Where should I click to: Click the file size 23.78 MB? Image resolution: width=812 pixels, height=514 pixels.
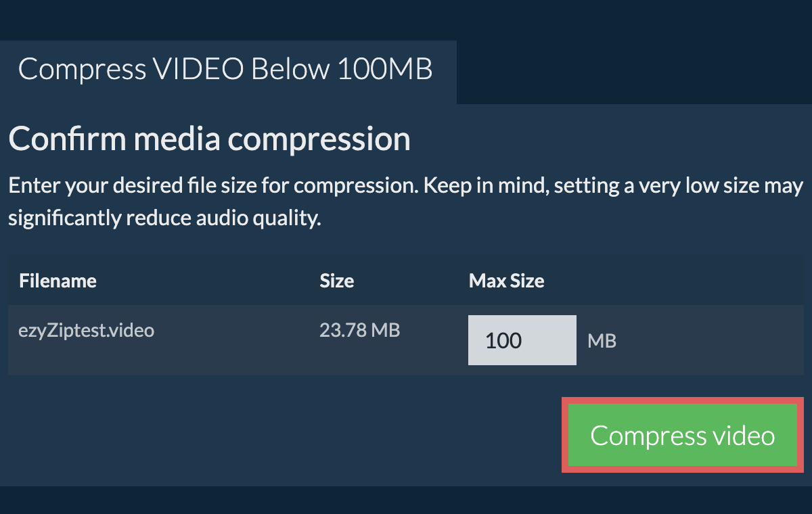coord(360,330)
